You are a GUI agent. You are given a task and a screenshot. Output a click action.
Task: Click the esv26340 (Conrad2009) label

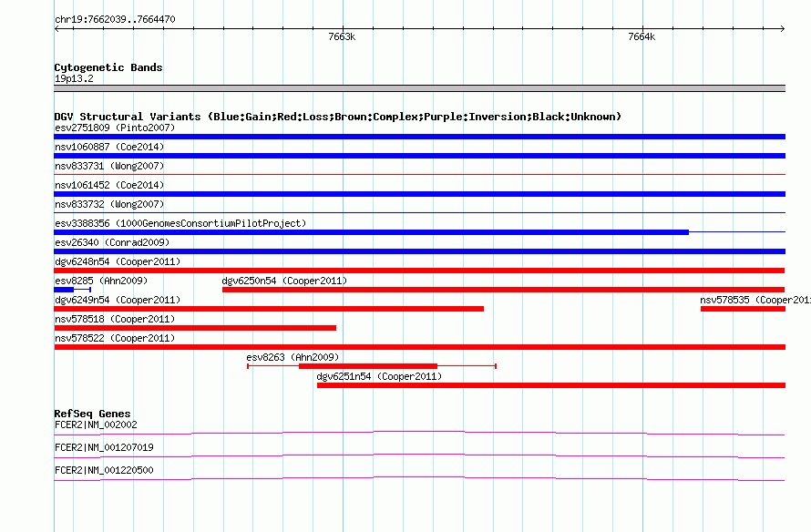tap(112, 242)
